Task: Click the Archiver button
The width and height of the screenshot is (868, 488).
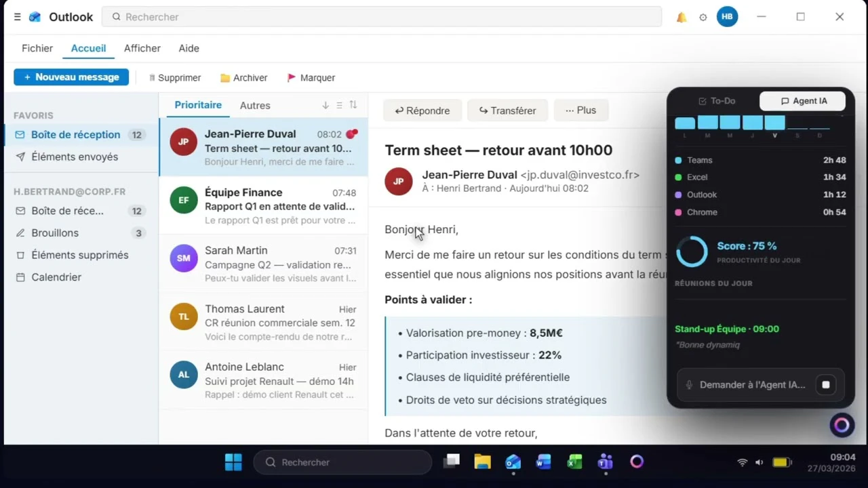Action: click(x=244, y=78)
